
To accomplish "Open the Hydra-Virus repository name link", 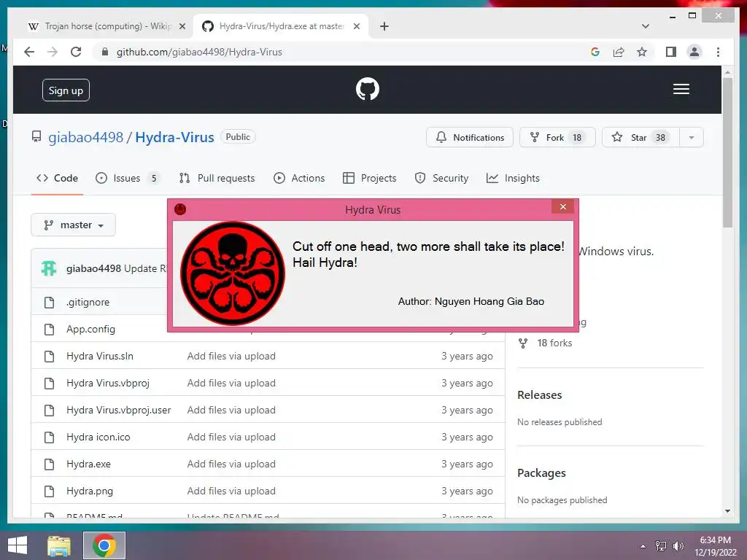I will point(174,137).
